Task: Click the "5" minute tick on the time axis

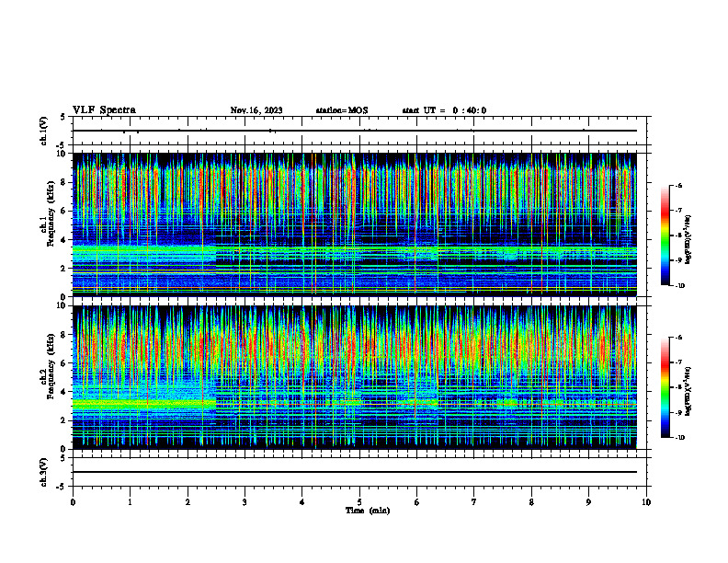Action: coord(359,502)
